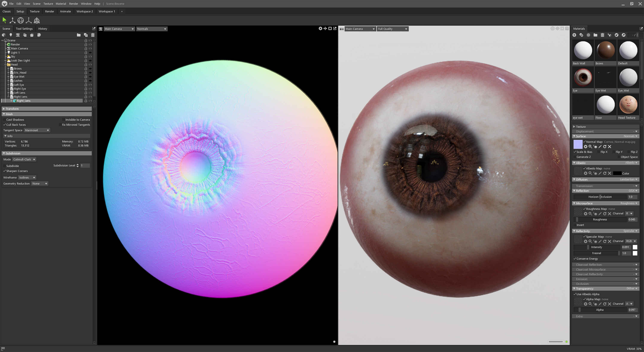Open the Render menu in the menu bar
The width and height of the screenshot is (644, 352).
[x=73, y=3]
